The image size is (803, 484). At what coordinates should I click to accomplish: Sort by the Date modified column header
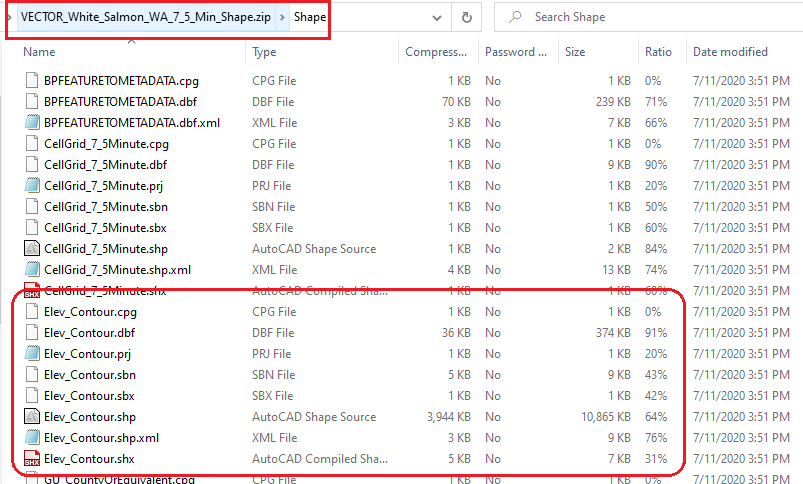[730, 52]
